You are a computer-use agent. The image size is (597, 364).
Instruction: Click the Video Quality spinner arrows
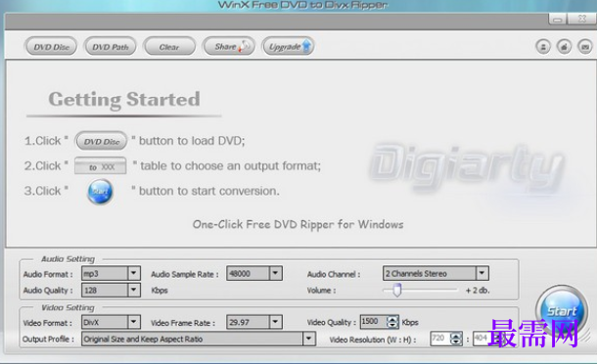pyautogui.click(x=392, y=322)
